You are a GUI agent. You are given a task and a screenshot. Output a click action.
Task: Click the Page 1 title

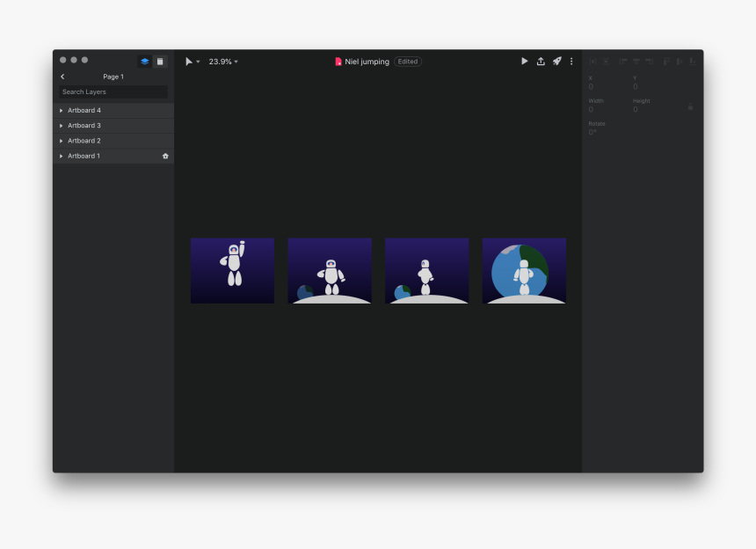click(113, 77)
